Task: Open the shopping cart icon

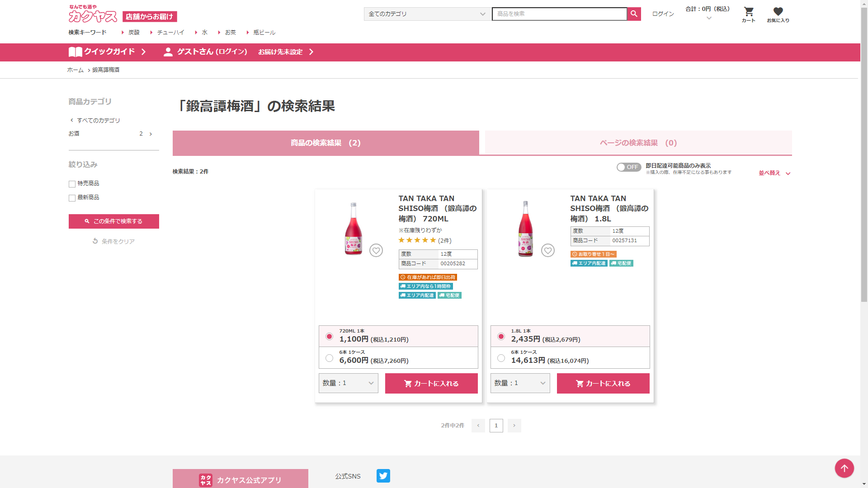Action: coord(749,14)
